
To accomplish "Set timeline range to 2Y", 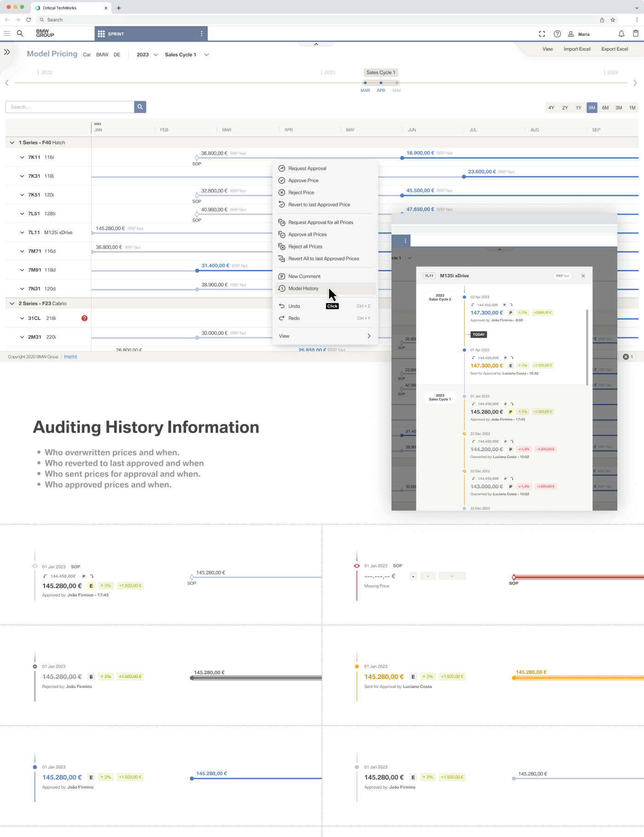I will click(565, 108).
